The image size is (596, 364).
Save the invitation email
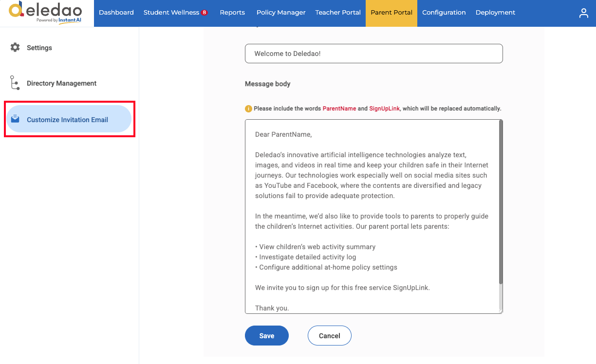tap(267, 336)
